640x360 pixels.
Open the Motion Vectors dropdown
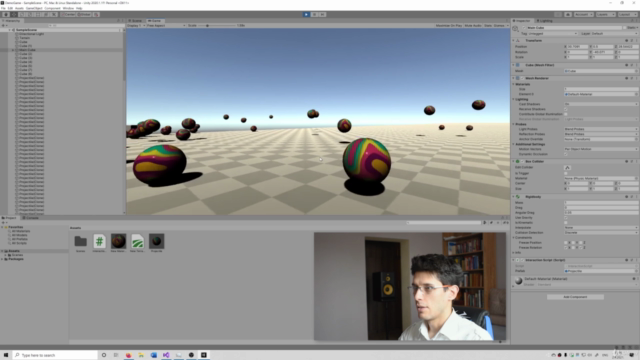tap(601, 149)
